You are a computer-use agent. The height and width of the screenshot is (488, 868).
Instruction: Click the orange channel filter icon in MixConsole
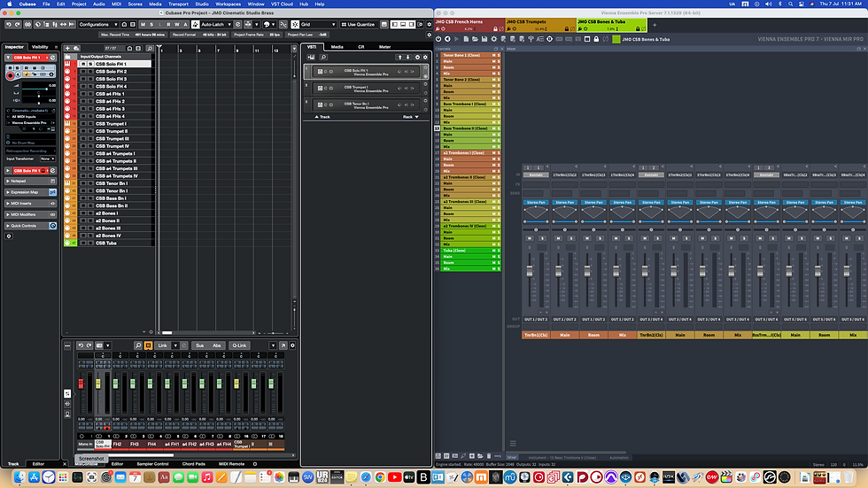pyautogui.click(x=149, y=345)
